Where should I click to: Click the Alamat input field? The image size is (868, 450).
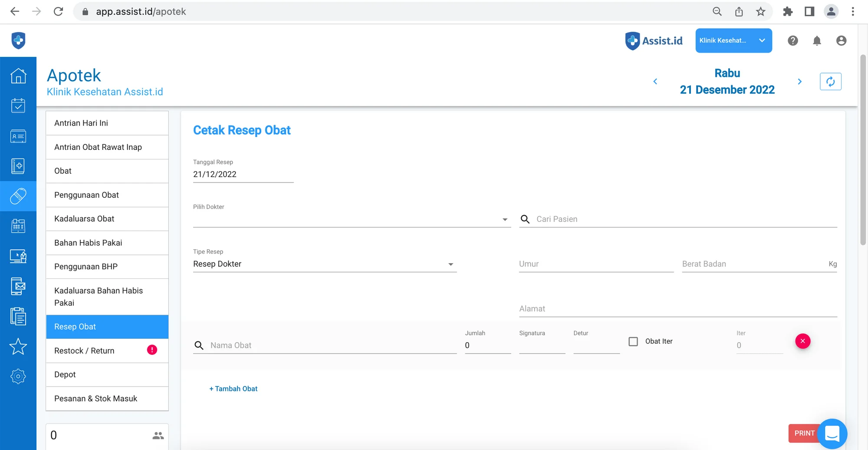pyautogui.click(x=678, y=309)
